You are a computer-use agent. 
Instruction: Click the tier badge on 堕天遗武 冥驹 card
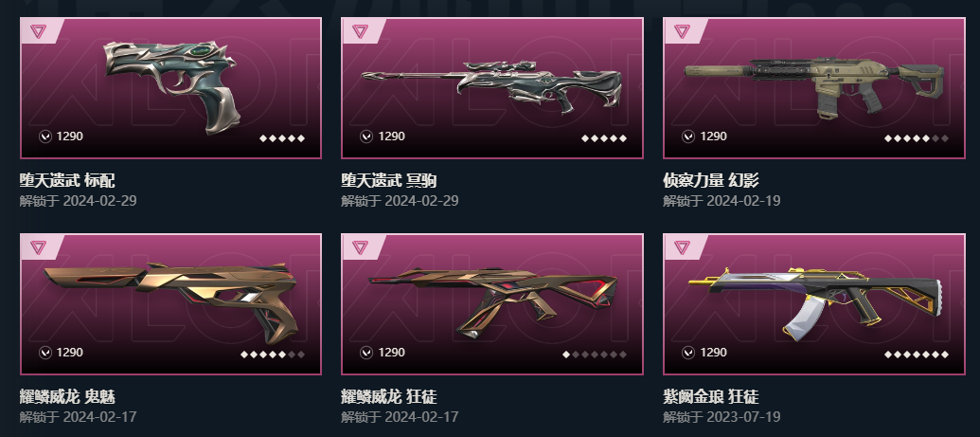[x=360, y=31]
